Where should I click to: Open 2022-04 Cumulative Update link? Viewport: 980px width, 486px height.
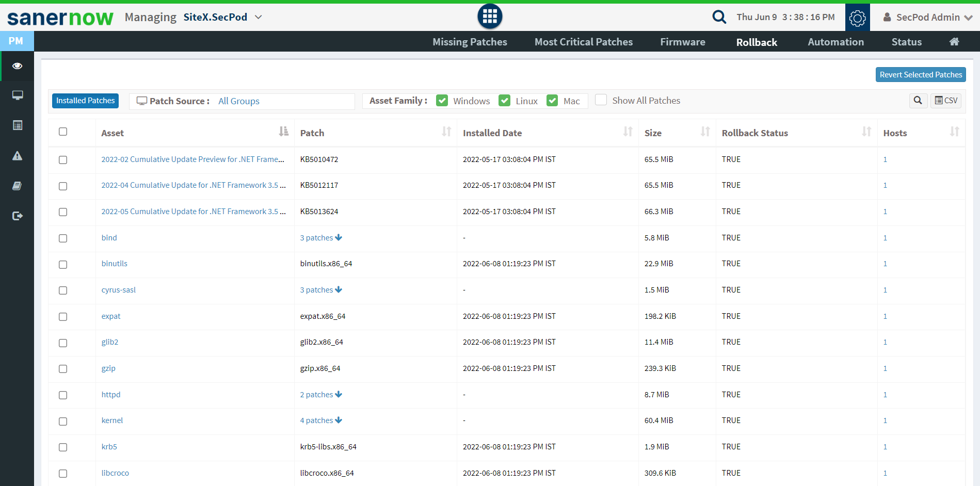(x=194, y=185)
